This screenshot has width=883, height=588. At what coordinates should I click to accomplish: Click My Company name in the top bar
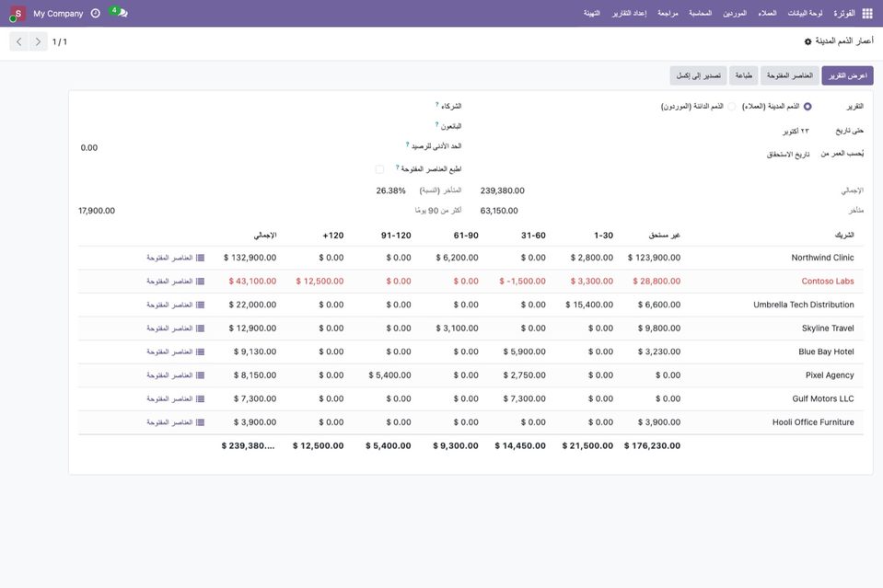point(58,14)
